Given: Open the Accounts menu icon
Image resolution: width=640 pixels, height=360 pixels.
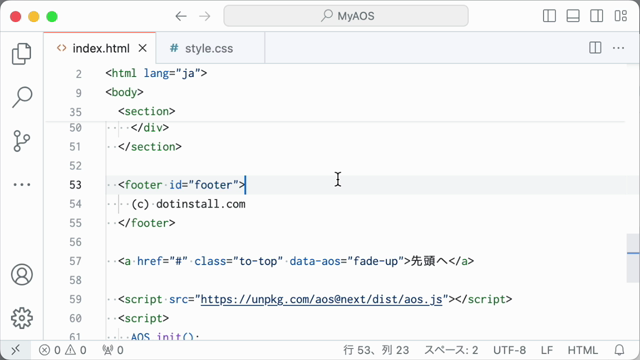Looking at the screenshot, I should point(22,274).
